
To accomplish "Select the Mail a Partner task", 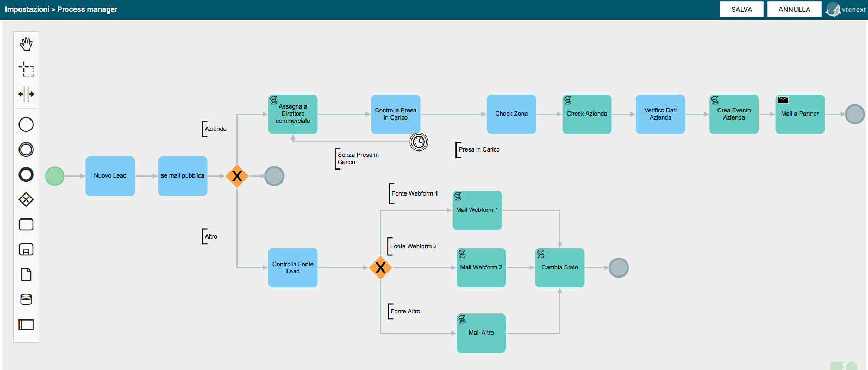I will pos(800,114).
